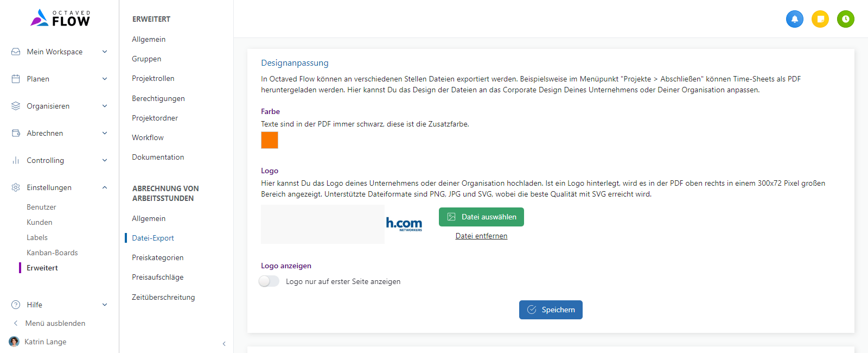
Task: Click Katrin Lange's avatar picture
Action: (14, 342)
